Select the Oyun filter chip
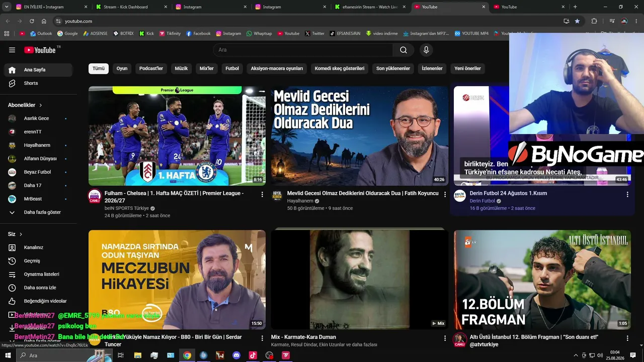The width and height of the screenshot is (644, 362). [x=122, y=68]
